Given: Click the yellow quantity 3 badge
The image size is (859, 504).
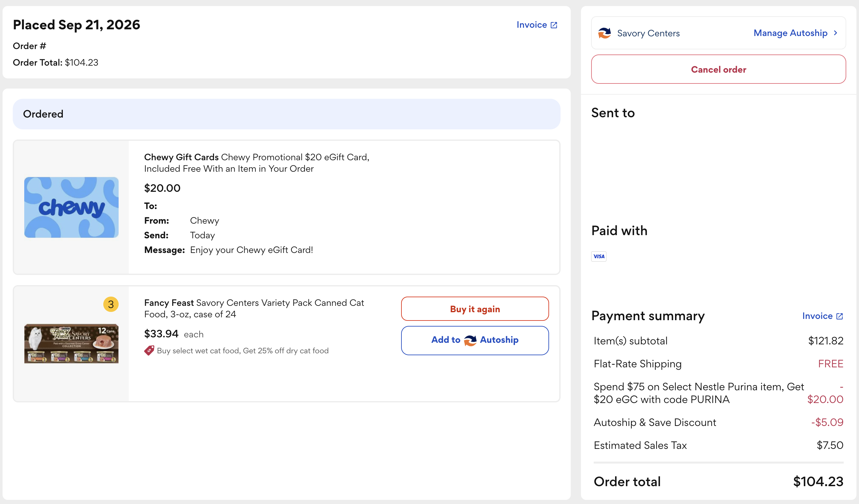Looking at the screenshot, I should tap(111, 305).
